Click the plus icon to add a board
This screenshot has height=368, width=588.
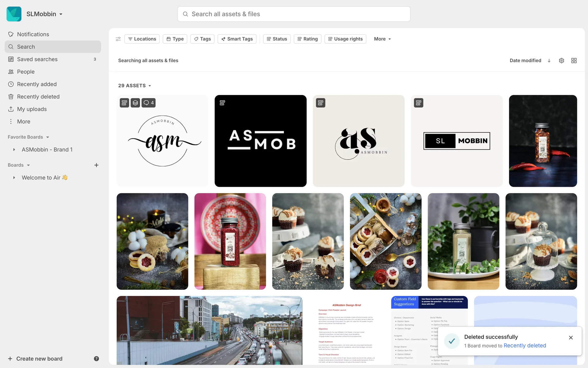96,165
